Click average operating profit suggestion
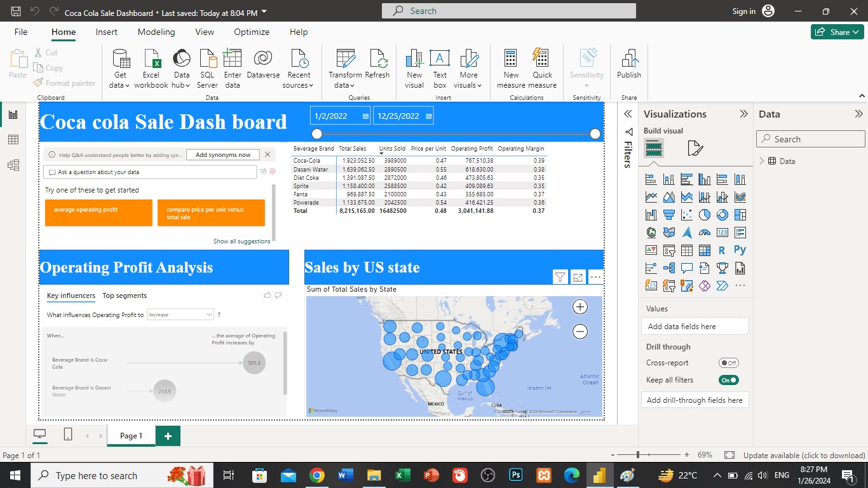Image resolution: width=868 pixels, height=488 pixels. tap(98, 213)
